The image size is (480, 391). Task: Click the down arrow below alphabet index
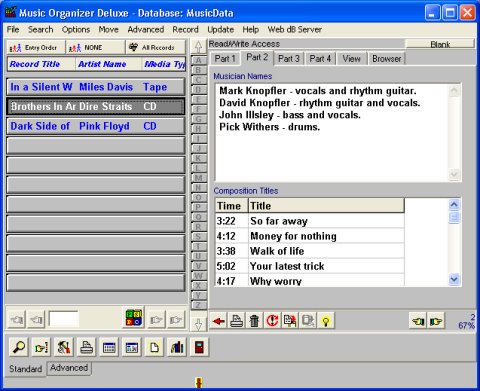198,324
